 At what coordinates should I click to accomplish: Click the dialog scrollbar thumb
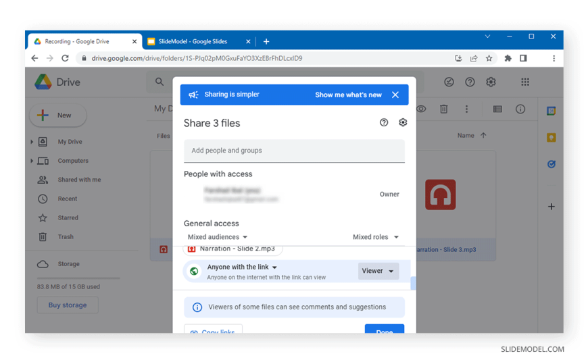click(413, 283)
